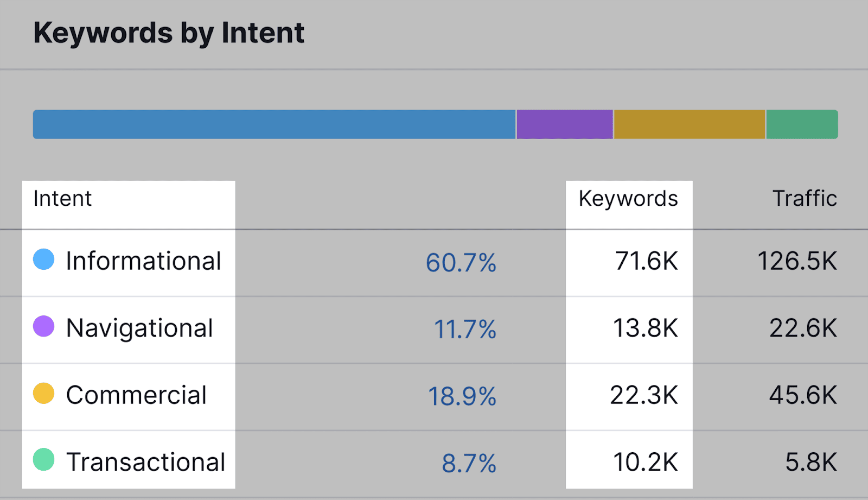Click the Intent column header

[62, 199]
